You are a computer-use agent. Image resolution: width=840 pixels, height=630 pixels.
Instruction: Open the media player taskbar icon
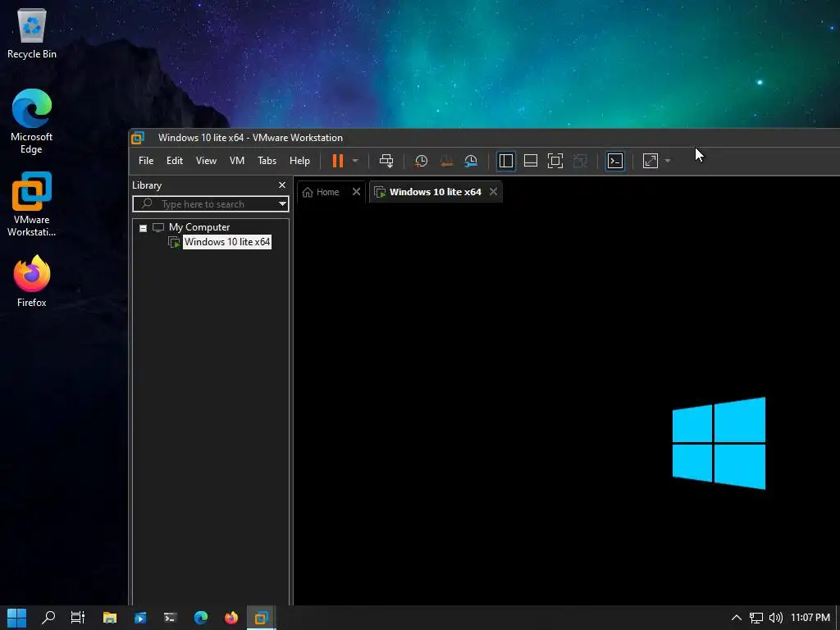(139, 618)
